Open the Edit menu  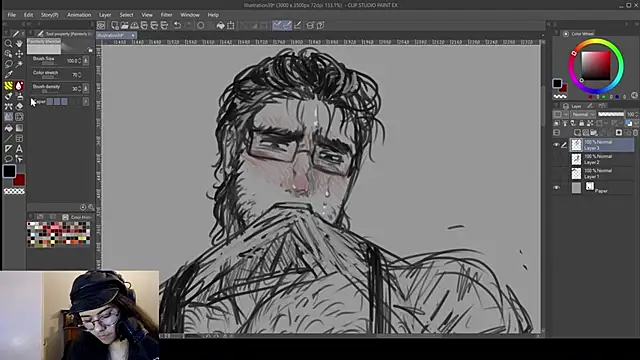pyautogui.click(x=28, y=15)
